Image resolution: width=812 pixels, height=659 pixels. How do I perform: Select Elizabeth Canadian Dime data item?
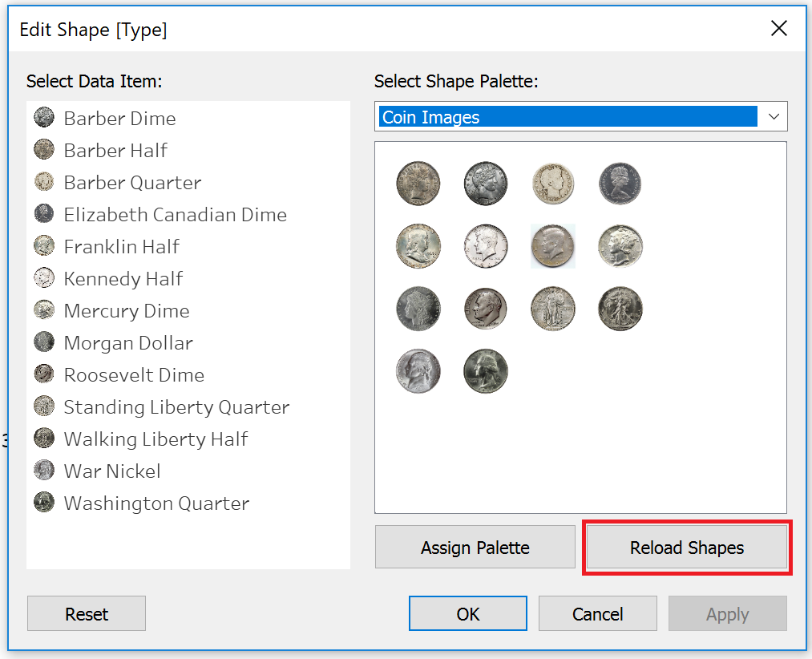pyautogui.click(x=188, y=215)
